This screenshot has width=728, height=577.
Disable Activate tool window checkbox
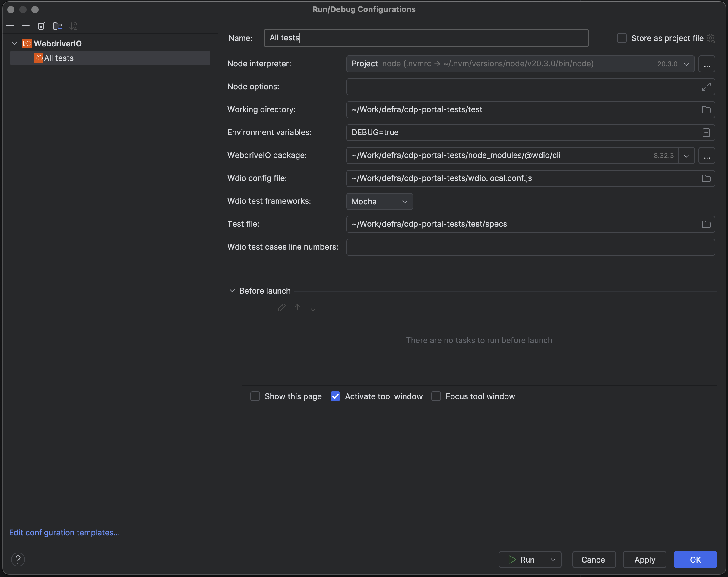tap(335, 396)
